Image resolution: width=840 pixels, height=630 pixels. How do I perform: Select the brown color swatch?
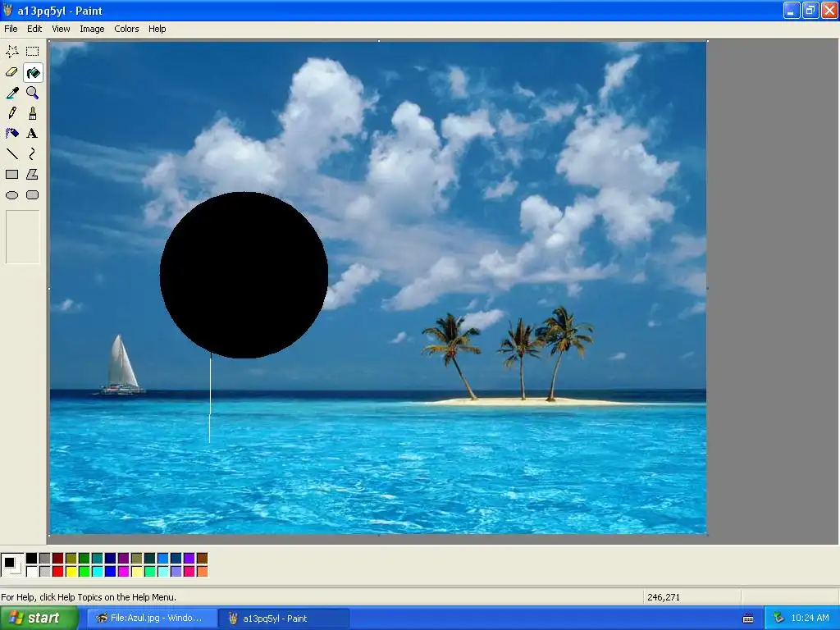pyautogui.click(x=202, y=558)
